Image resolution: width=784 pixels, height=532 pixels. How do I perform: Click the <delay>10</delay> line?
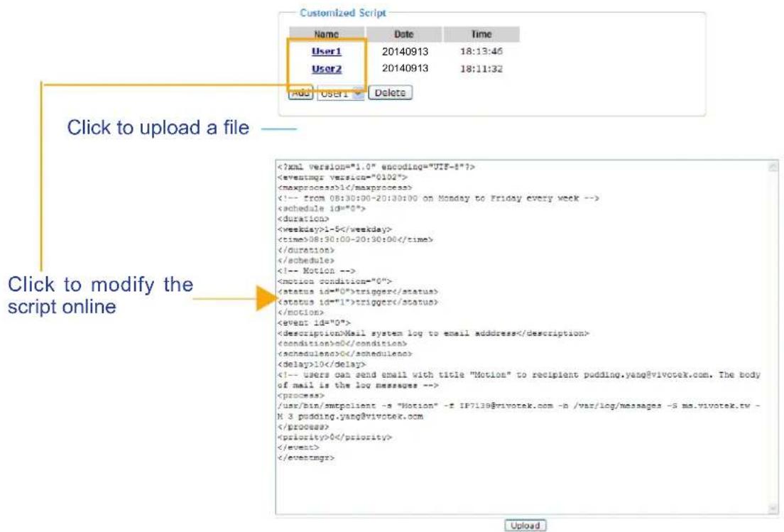(322, 364)
